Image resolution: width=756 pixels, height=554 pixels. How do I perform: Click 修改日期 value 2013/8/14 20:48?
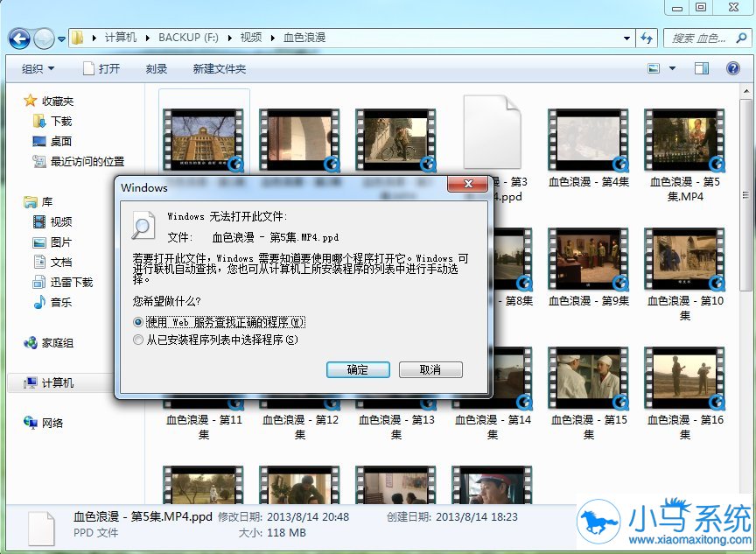[308, 517]
